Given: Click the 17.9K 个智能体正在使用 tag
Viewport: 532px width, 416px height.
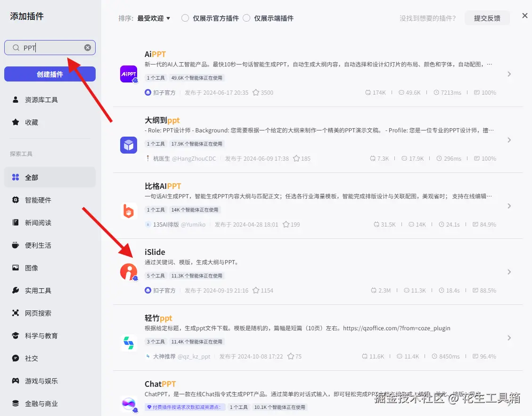Looking at the screenshot, I should click(197, 144).
